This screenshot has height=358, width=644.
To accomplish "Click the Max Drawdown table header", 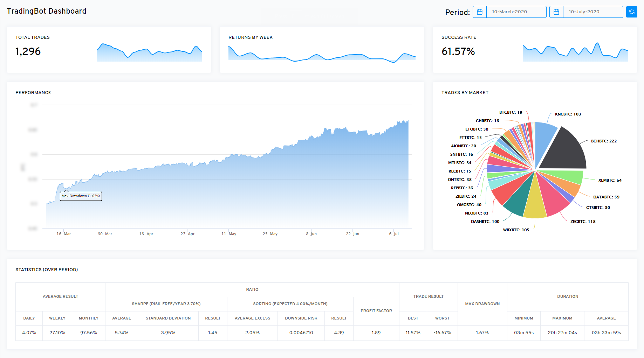I will click(482, 304).
